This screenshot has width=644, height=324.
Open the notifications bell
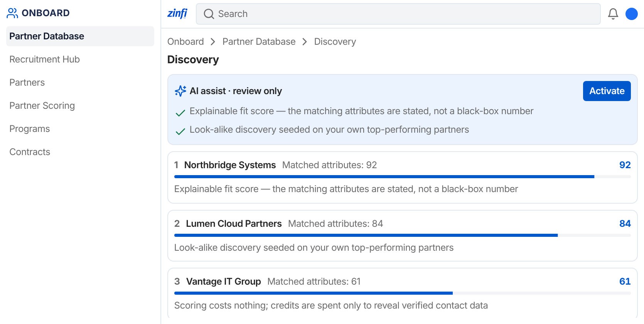coord(613,14)
